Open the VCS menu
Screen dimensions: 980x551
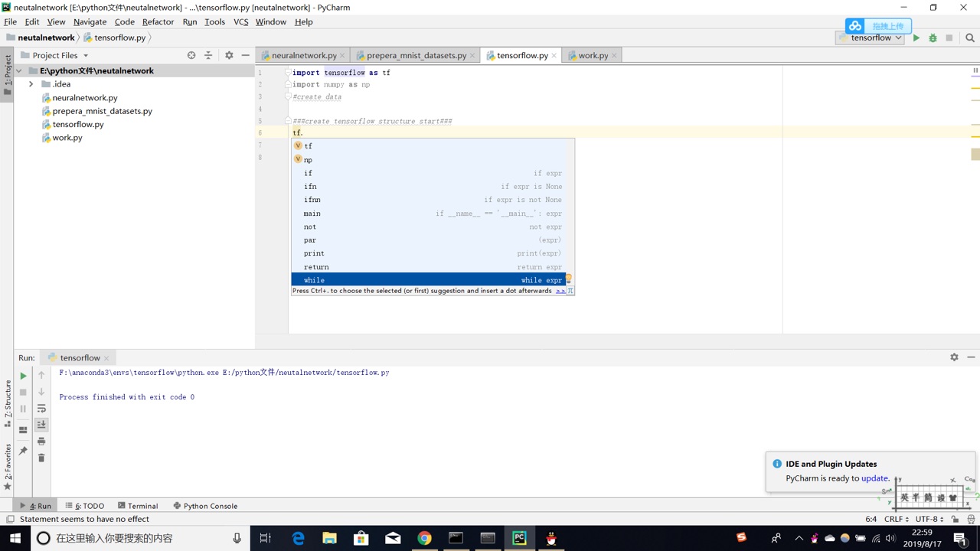coord(240,21)
